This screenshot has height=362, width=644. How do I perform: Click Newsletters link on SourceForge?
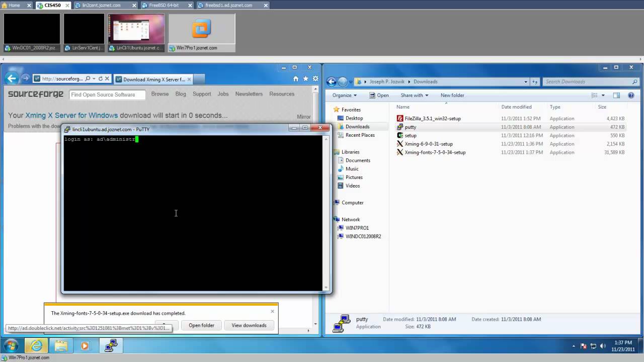(x=249, y=94)
